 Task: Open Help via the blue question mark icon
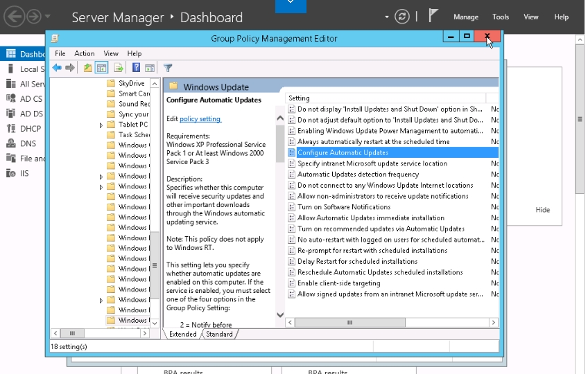coord(137,68)
